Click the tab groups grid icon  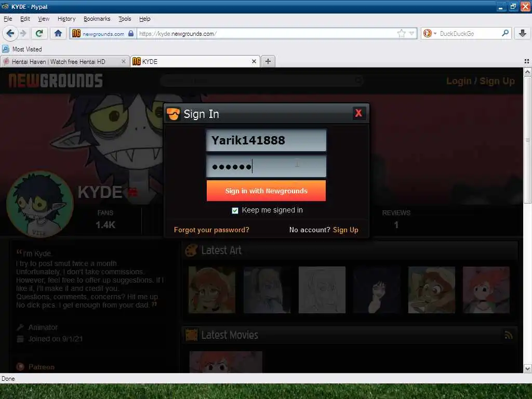coord(527,61)
